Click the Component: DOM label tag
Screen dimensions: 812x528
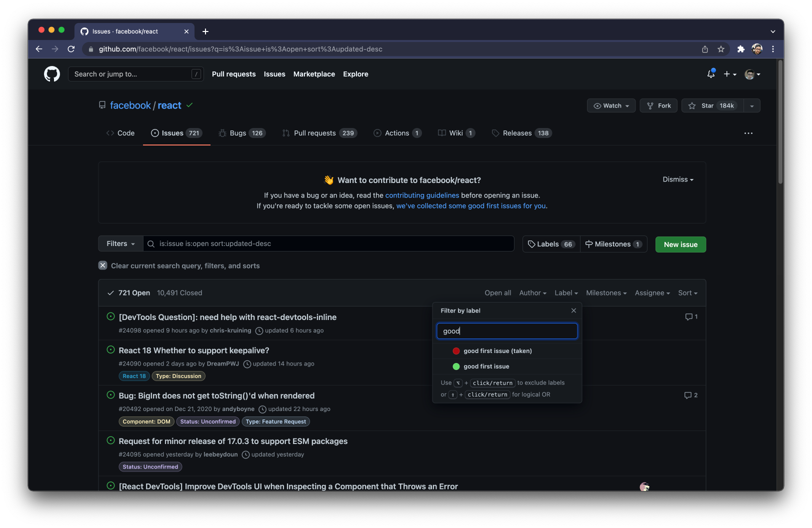pos(146,421)
